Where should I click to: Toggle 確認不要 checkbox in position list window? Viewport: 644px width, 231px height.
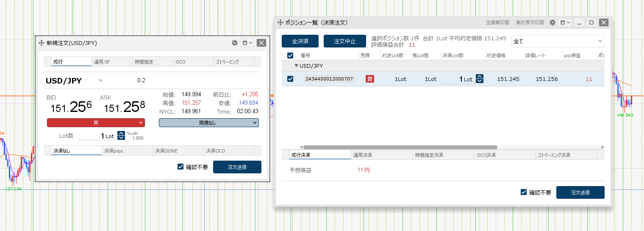524,192
